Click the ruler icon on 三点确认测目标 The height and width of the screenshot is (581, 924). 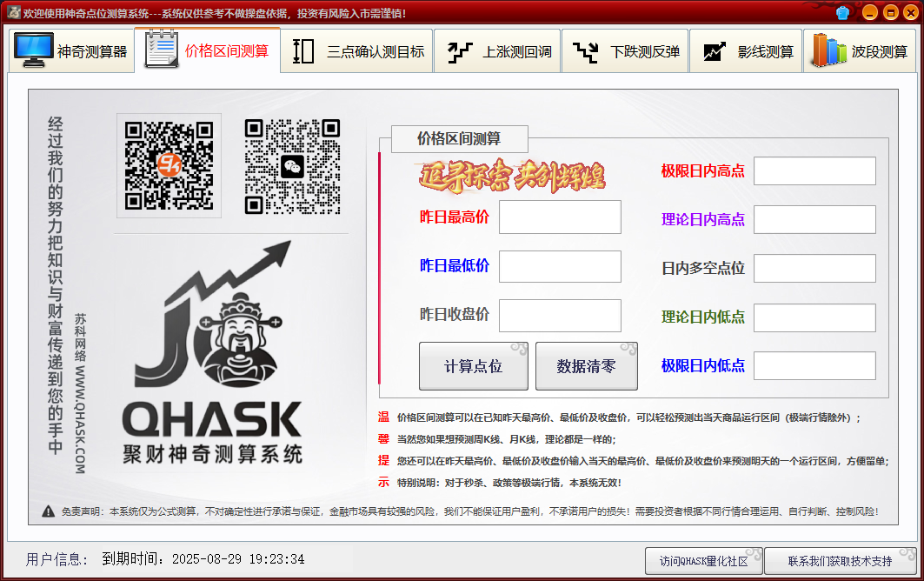pyautogui.click(x=302, y=51)
